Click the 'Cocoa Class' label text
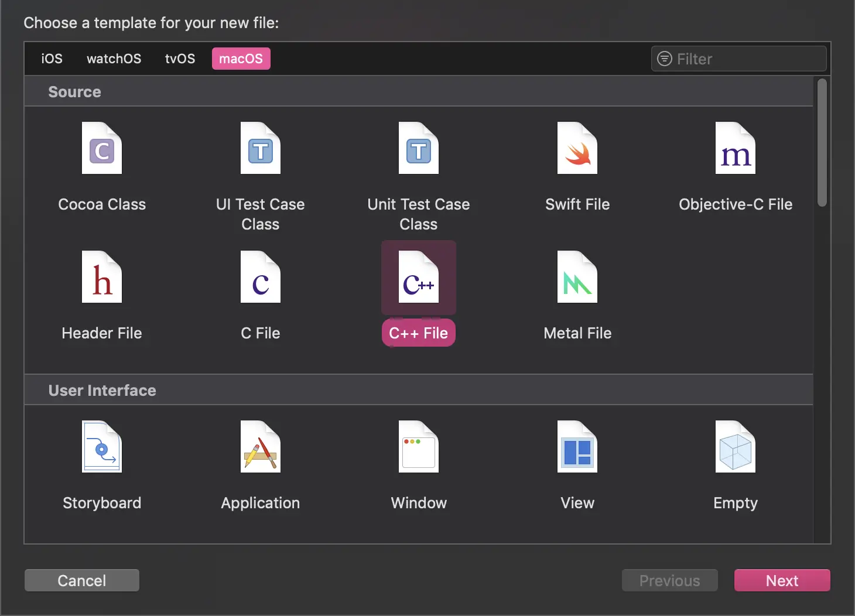 click(102, 204)
